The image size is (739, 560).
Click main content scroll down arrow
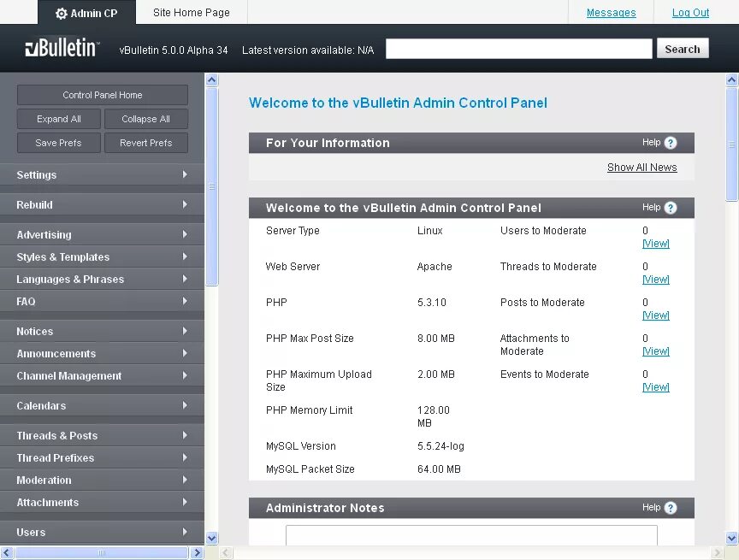(x=731, y=538)
